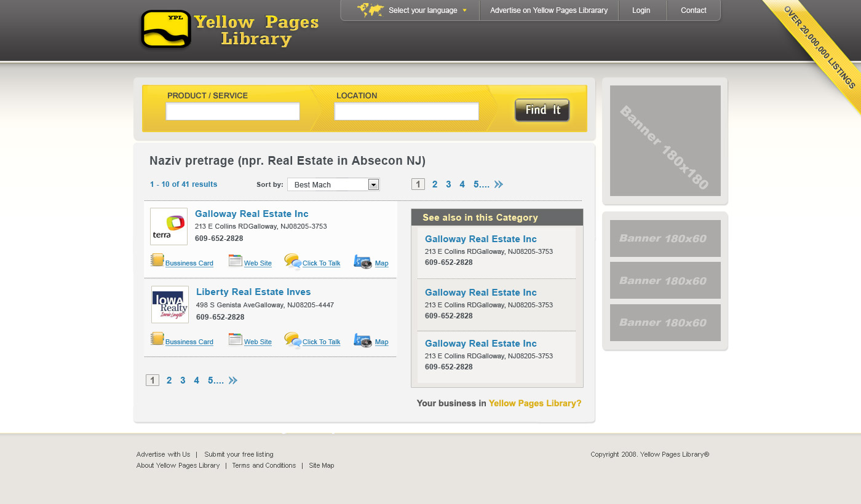Open Business Card icon for Liberty Real Estate
861x504 pixels.
(157, 339)
